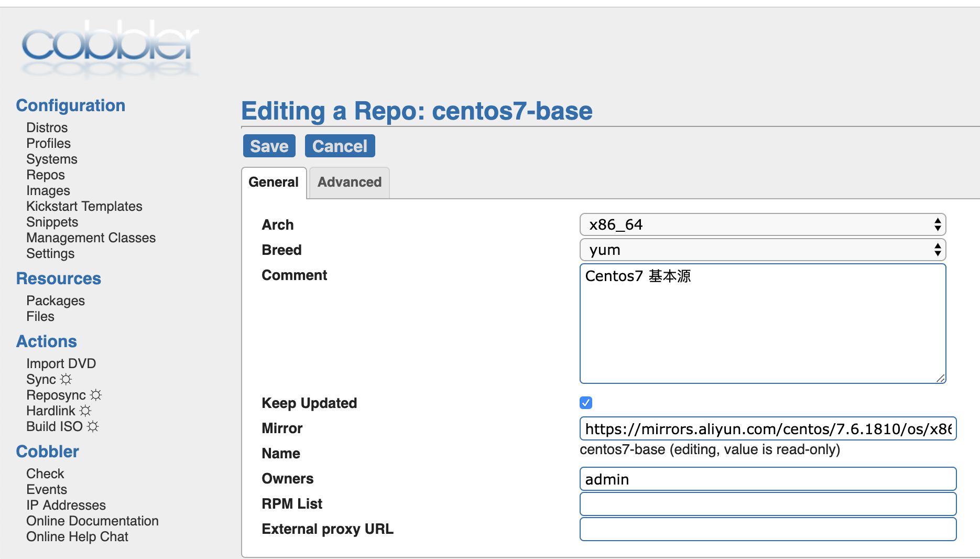Click the Cobbler logo
Image resolution: width=980 pixels, height=559 pixels.
pyautogui.click(x=110, y=47)
